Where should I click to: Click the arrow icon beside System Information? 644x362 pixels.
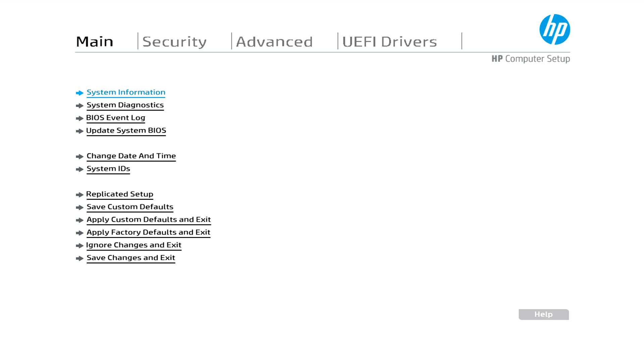pos(79,93)
